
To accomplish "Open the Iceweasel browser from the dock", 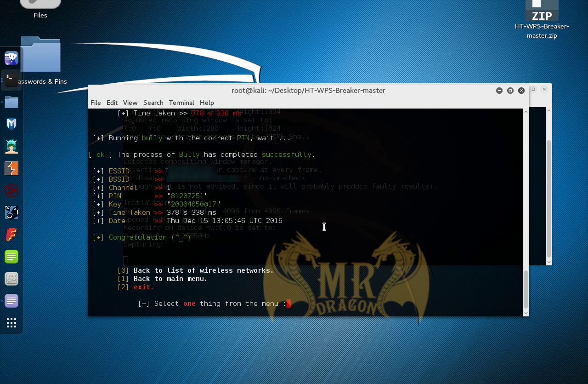I will (11, 58).
